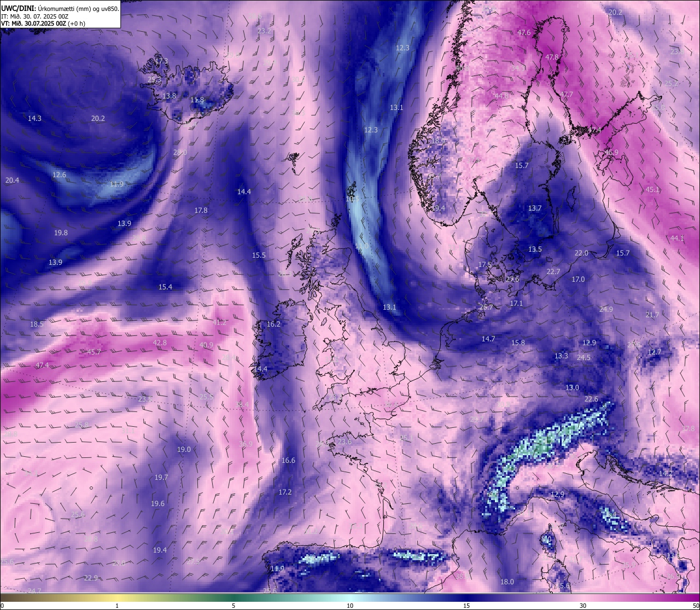
Task: Click the 1 tick on the color scale
Action: pyautogui.click(x=117, y=606)
